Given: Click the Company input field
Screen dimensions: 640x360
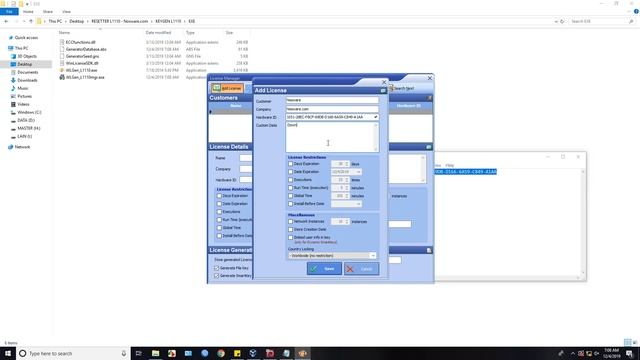Looking at the screenshot, I should 332,109.
